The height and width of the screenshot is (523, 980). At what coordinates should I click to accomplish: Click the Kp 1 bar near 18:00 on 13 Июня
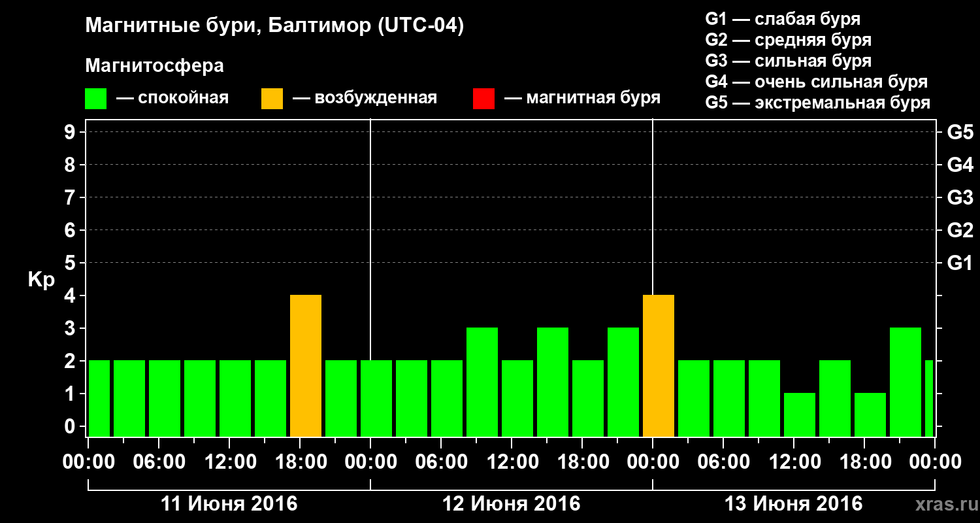point(870,414)
